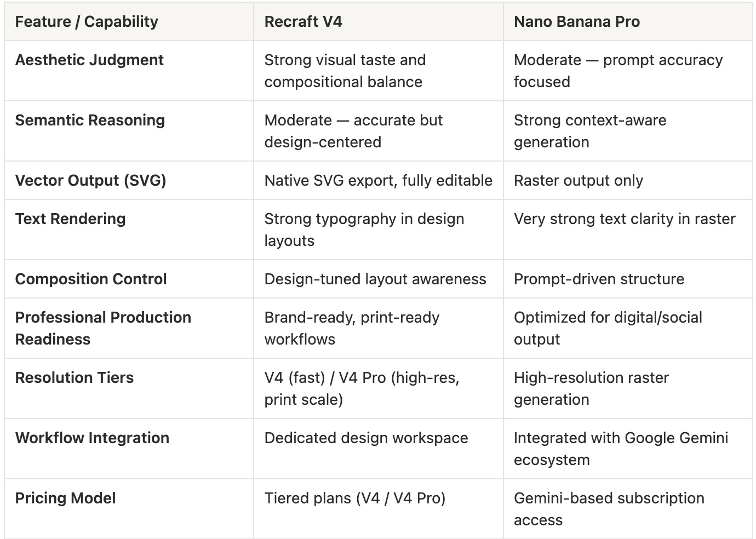The height and width of the screenshot is (539, 756).
Task: Click the "Composition Control" row label
Action: [x=91, y=279]
